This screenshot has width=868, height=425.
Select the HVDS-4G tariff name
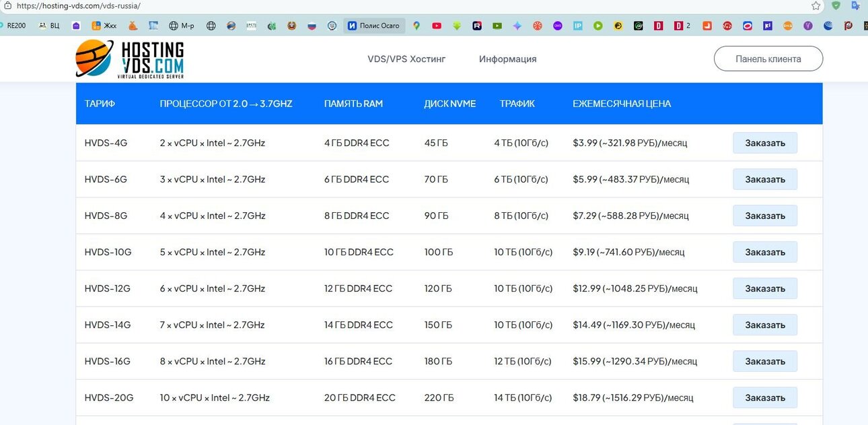click(x=106, y=143)
